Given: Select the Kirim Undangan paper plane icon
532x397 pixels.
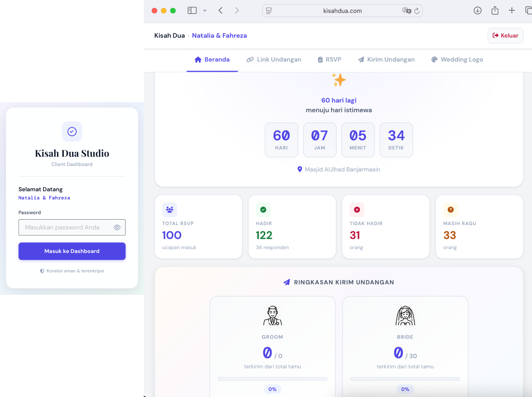Looking at the screenshot, I should [x=361, y=59].
